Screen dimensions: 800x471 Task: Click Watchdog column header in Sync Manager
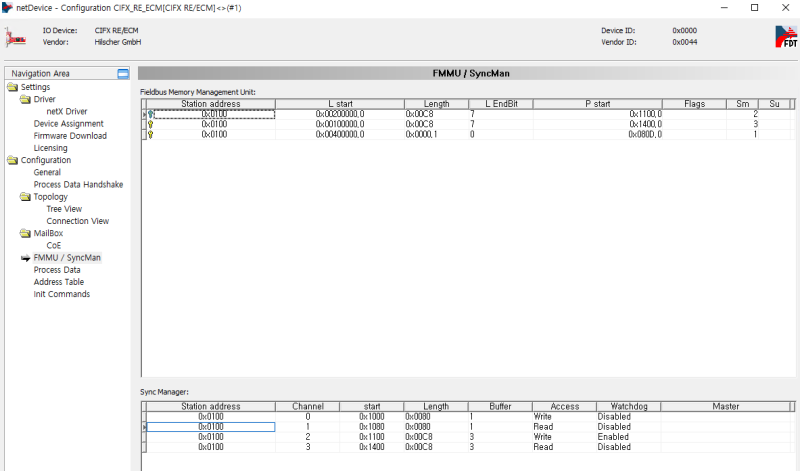629,406
